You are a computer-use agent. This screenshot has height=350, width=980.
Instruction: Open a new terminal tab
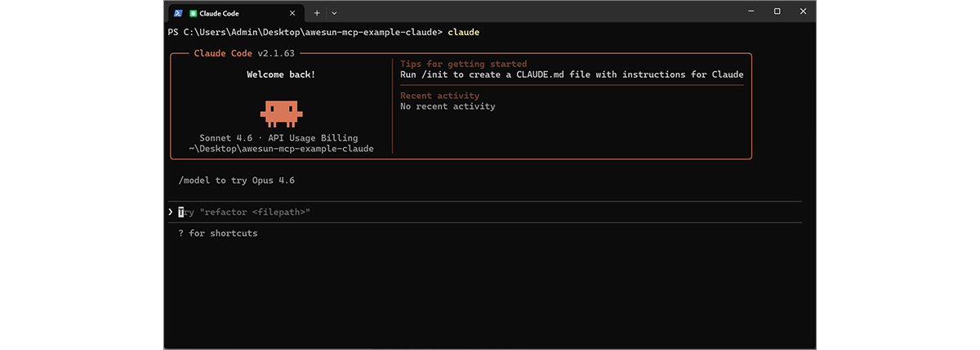[x=317, y=13]
